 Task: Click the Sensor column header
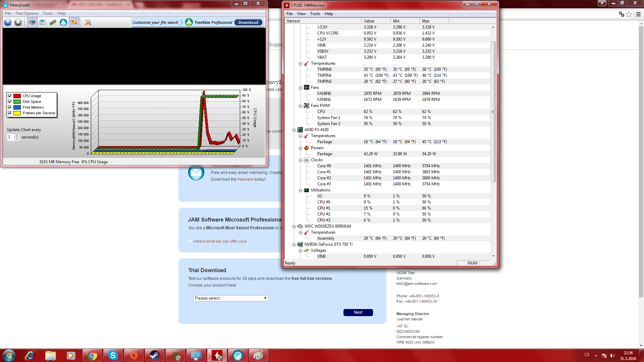[323, 21]
